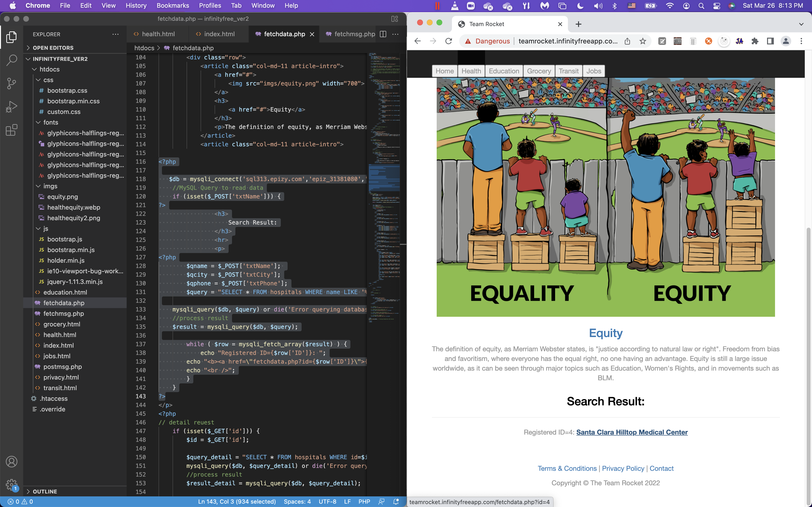Click the Chrome address bar URL
812x507 pixels.
coord(568,41)
